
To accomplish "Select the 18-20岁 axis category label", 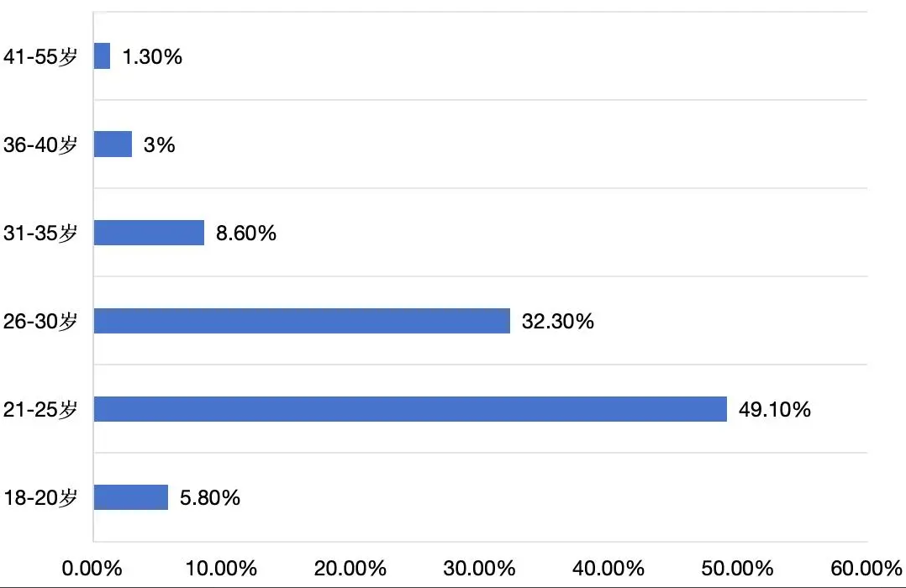I will pyautogui.click(x=40, y=498).
